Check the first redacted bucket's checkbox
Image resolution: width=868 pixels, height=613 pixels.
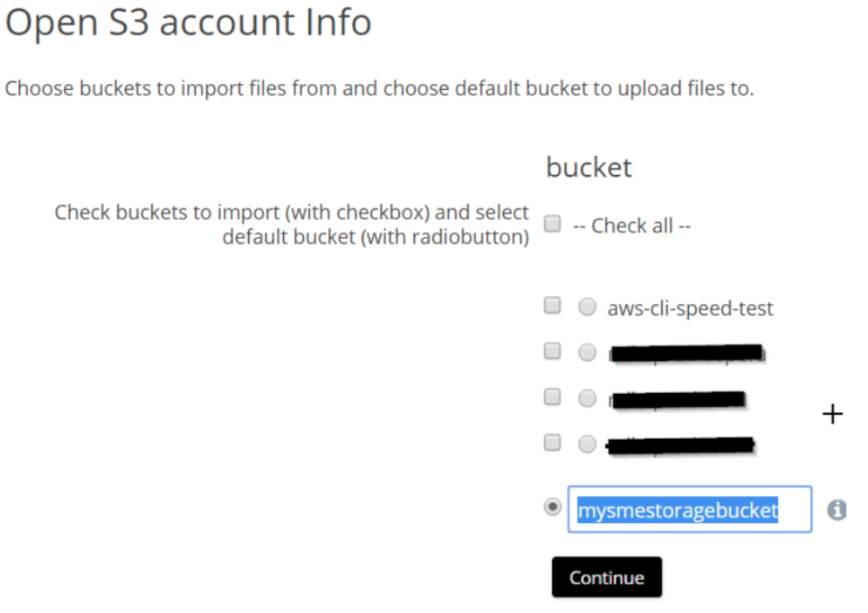[552, 351]
